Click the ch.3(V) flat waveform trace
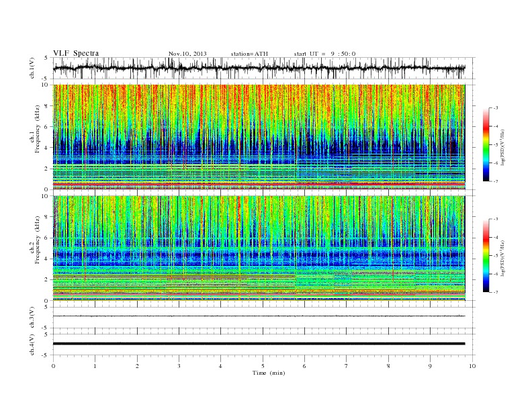The width and height of the screenshot is (532, 411). click(x=259, y=316)
